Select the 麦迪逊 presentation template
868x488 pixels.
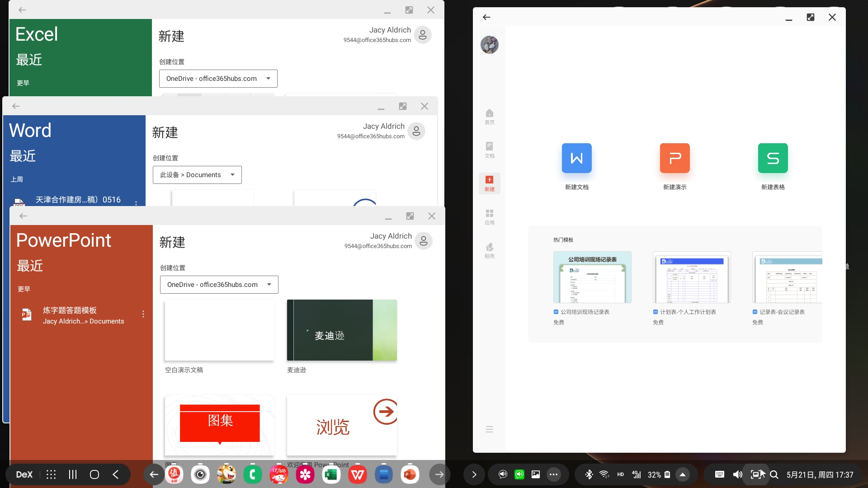point(342,330)
